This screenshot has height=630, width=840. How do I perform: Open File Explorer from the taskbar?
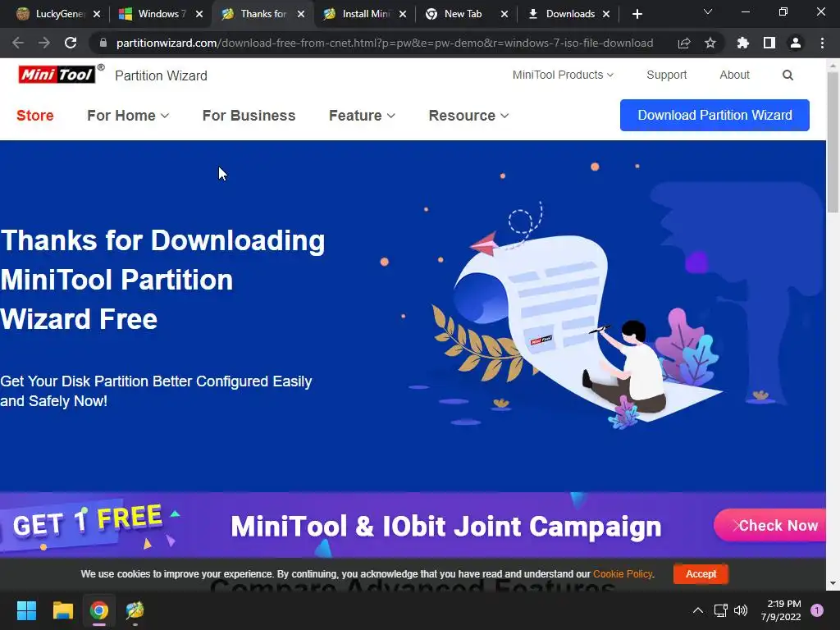pyautogui.click(x=62, y=610)
